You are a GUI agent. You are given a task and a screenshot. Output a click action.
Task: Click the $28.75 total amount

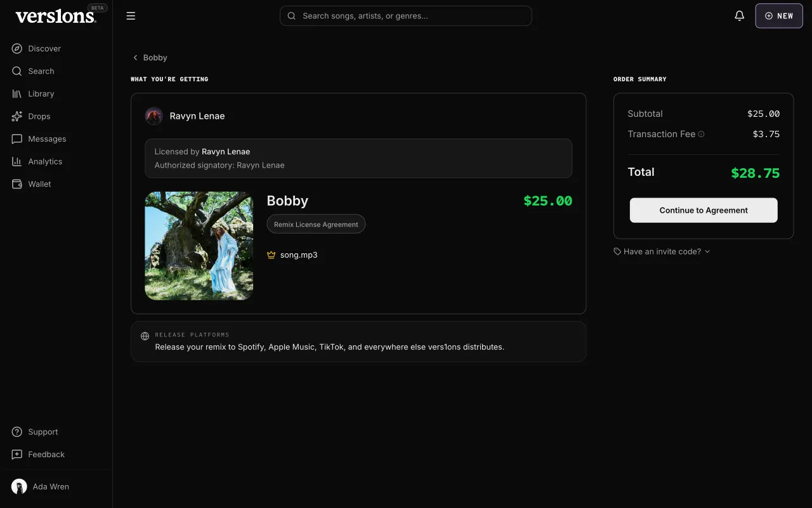[756, 173]
